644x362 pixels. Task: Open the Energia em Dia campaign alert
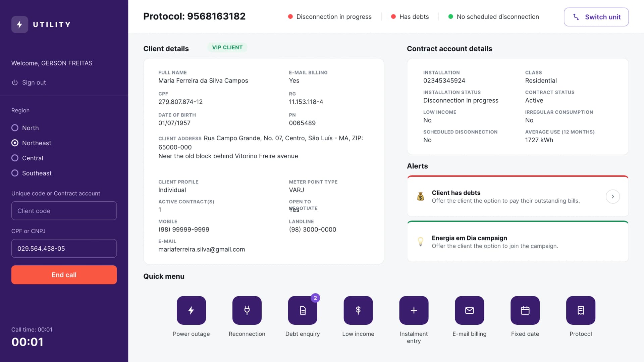coord(518,242)
